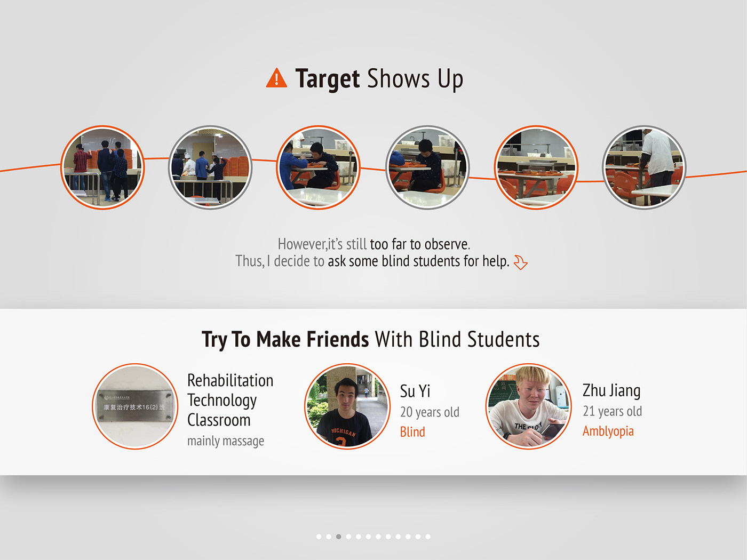
Task: Select Zhu Jiang's portrait photo
Action: 529,406
